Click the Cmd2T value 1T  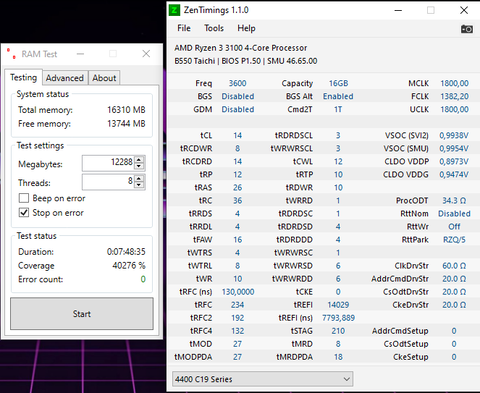coord(338,109)
